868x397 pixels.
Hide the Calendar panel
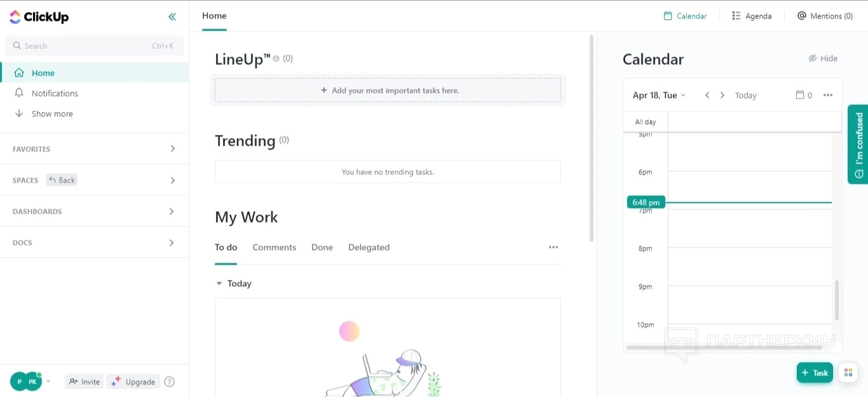(x=823, y=59)
